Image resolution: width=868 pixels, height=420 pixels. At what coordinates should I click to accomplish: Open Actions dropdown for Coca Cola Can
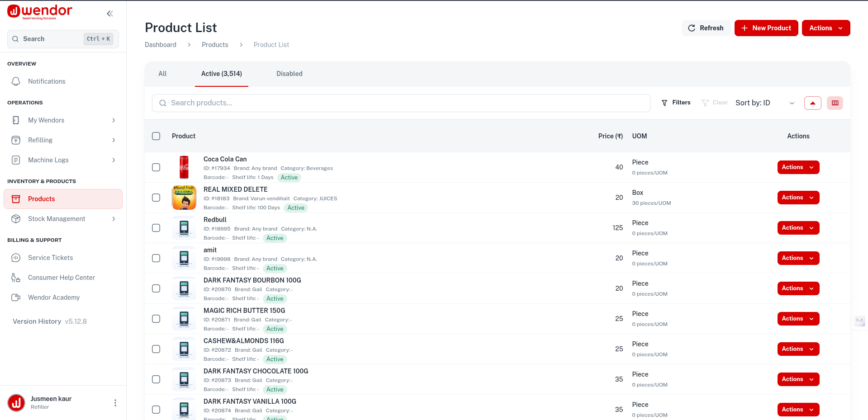[798, 167]
